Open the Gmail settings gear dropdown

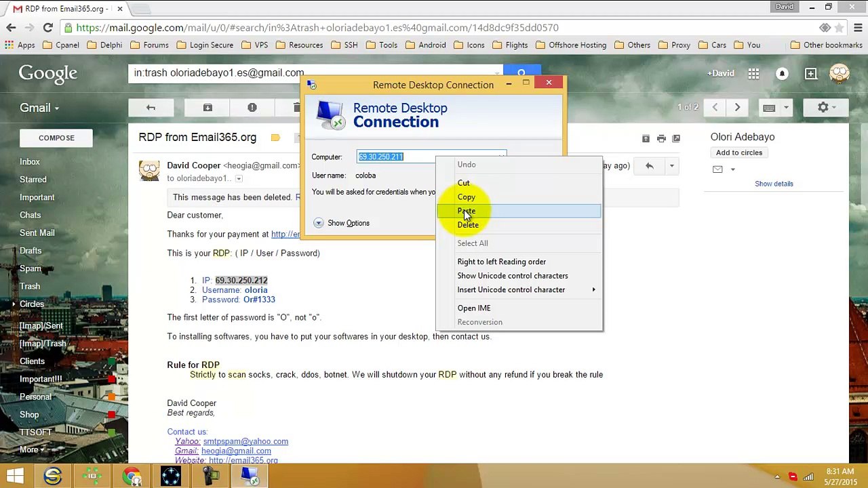click(826, 108)
